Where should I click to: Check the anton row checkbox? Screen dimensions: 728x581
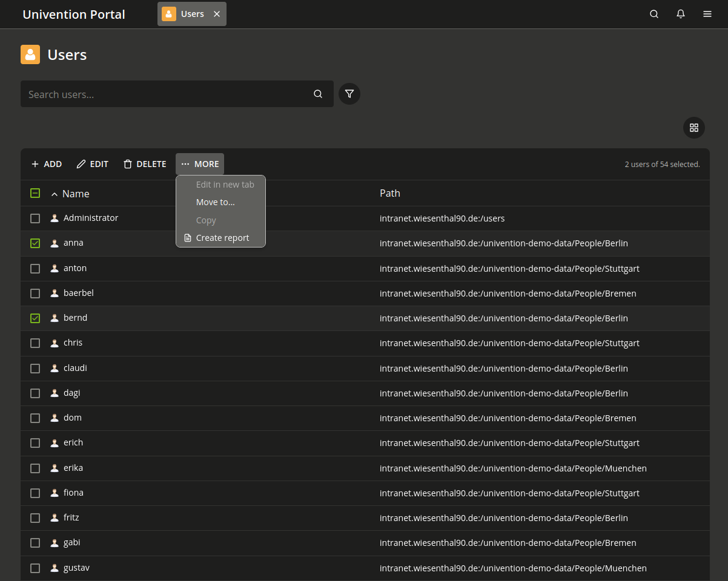[x=35, y=269]
